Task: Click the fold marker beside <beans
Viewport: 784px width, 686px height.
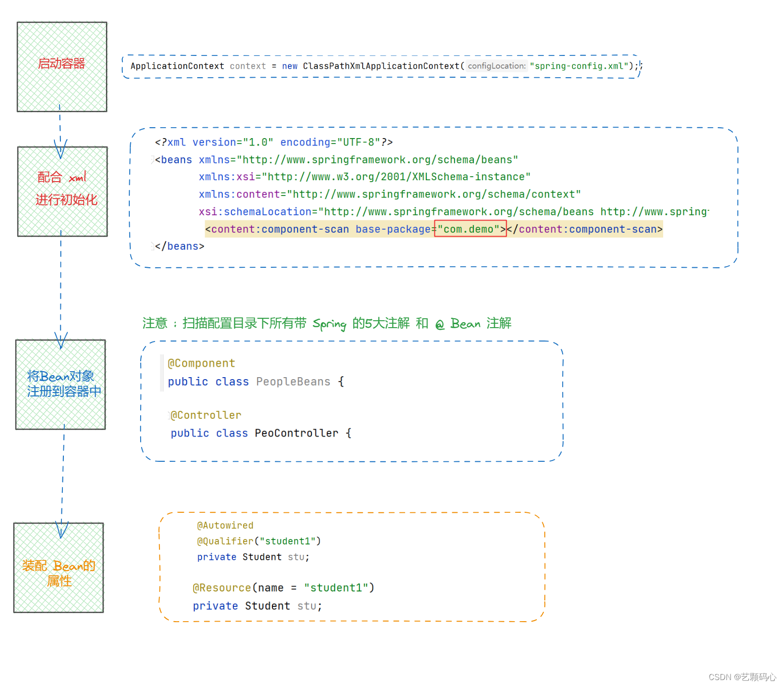Action: tap(153, 160)
